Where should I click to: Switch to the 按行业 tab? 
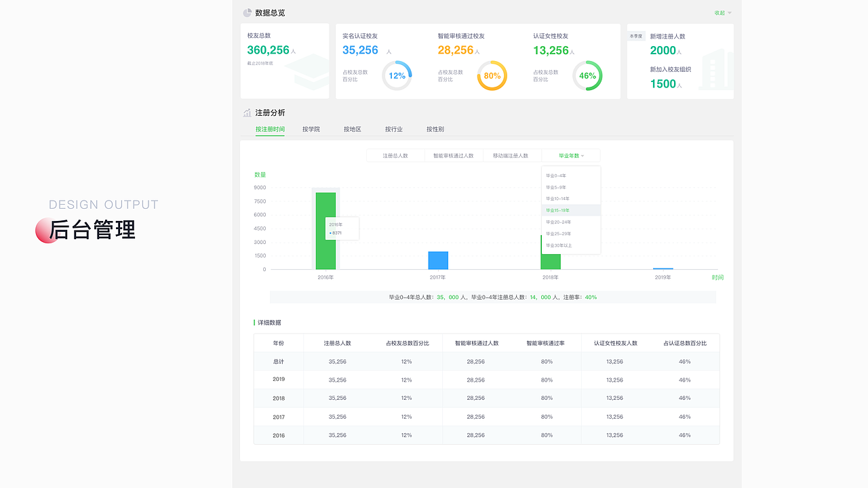[394, 129]
